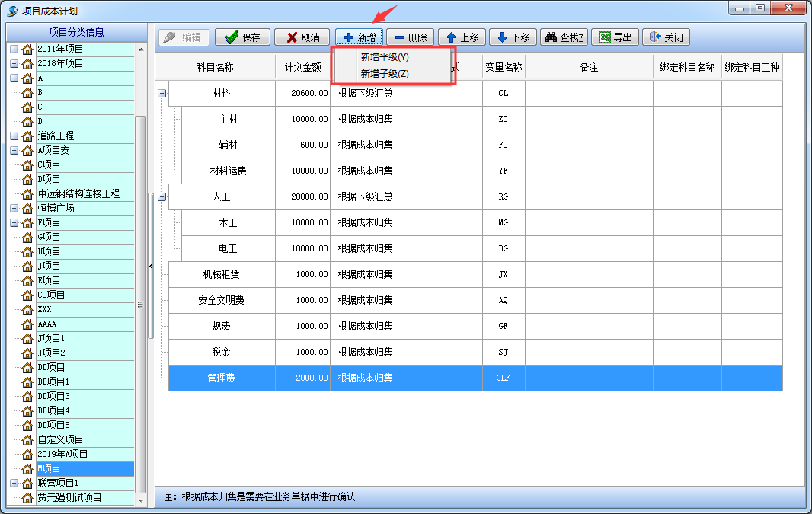
Task: Click the 关闭 exit door icon
Action: coord(652,37)
